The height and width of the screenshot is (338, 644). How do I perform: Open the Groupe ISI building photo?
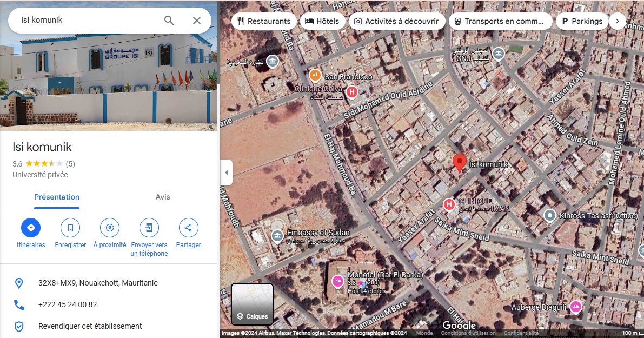coord(108,81)
